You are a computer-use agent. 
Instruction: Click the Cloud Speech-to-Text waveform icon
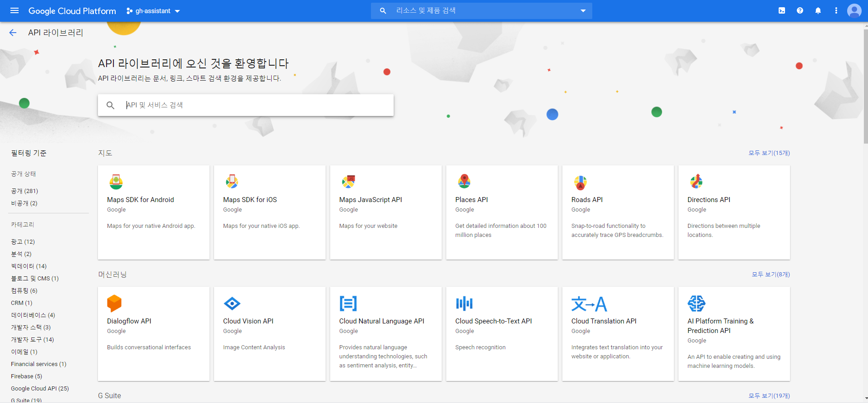click(x=464, y=304)
